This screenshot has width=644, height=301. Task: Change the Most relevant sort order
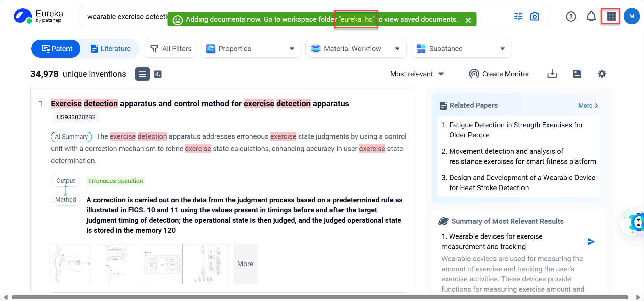[417, 74]
